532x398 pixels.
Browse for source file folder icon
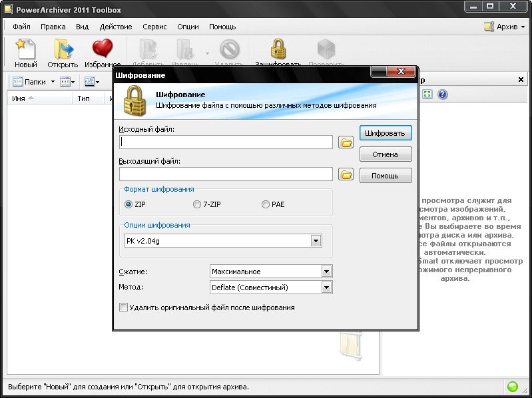click(346, 142)
